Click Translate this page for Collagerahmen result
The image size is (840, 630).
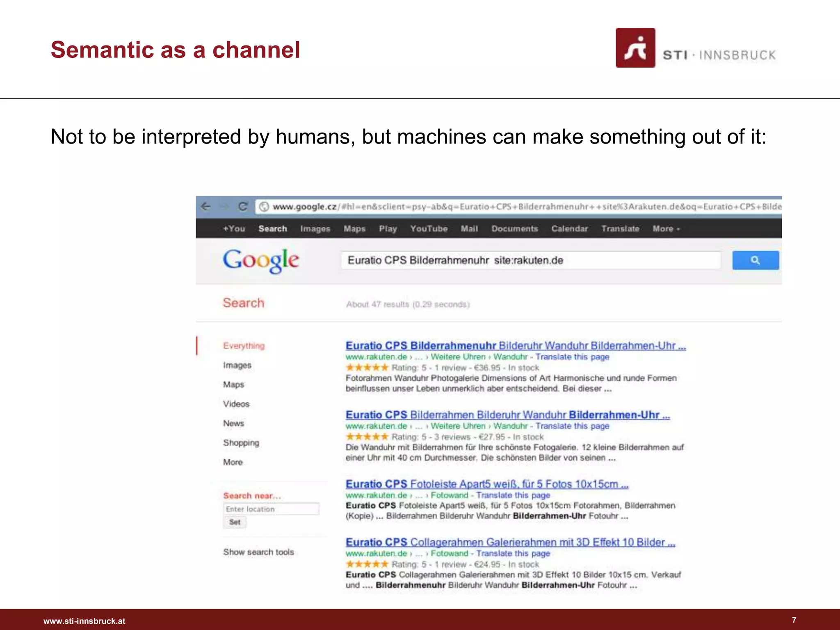coord(513,553)
